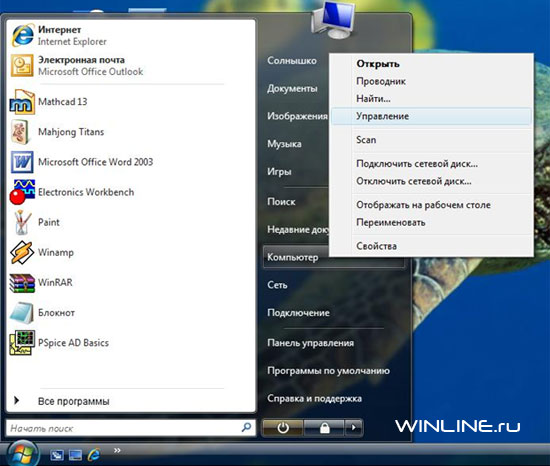Click the power button in Start menu
550x466 pixels.
283,427
